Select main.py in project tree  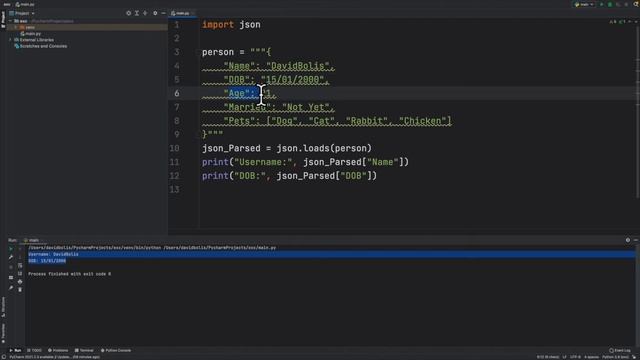tap(31, 33)
